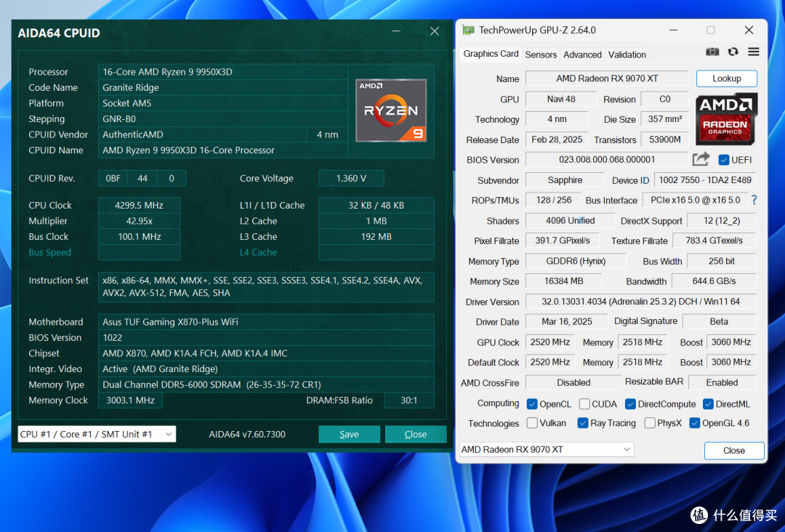Click the DRAM:FSB Ratio value 30:1

point(408,400)
